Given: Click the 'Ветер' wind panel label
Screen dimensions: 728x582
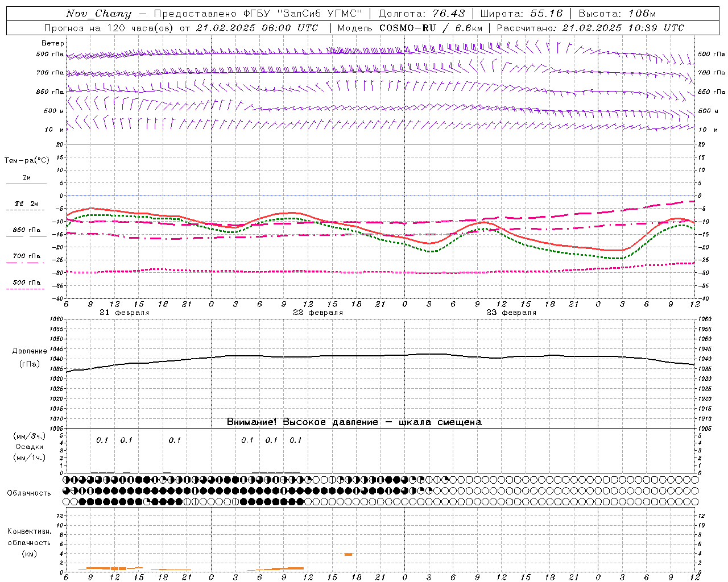Looking at the screenshot, I should pyautogui.click(x=53, y=43).
